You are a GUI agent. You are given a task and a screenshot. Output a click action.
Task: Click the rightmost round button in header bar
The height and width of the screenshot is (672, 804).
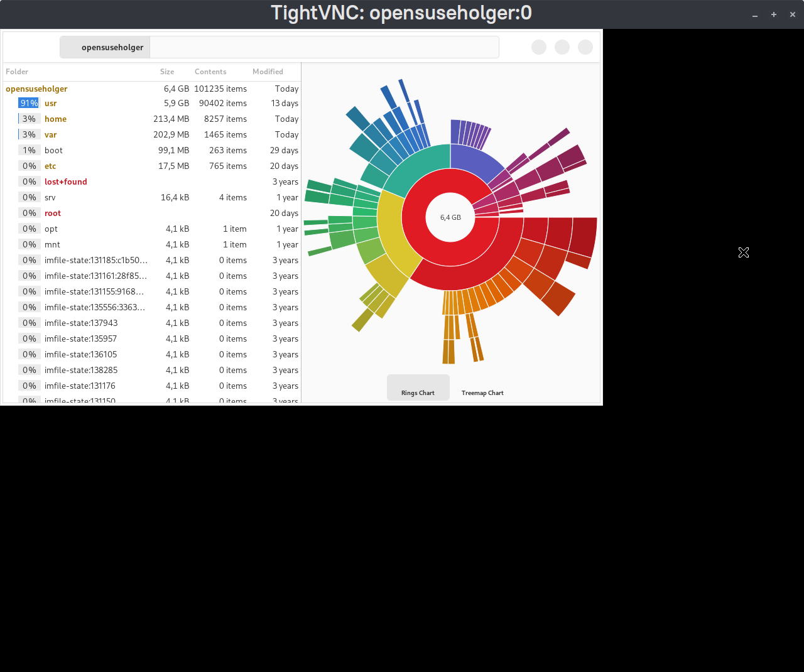tap(585, 47)
